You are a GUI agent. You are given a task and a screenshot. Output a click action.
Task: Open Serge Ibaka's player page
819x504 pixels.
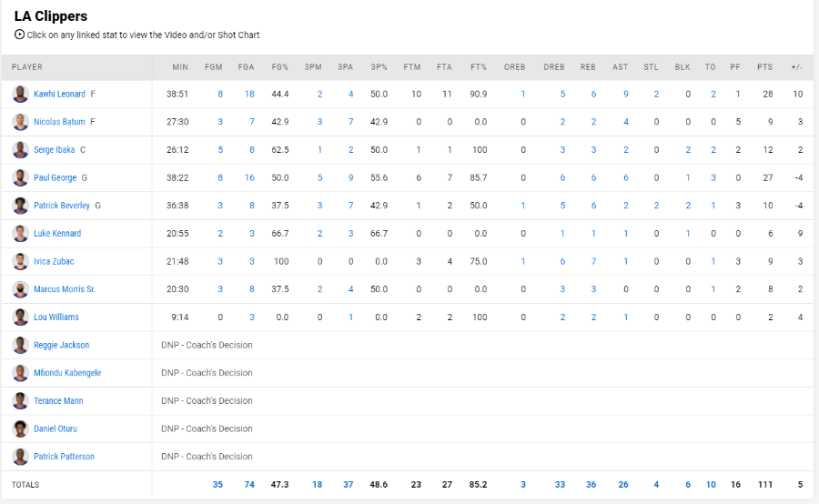(x=55, y=150)
